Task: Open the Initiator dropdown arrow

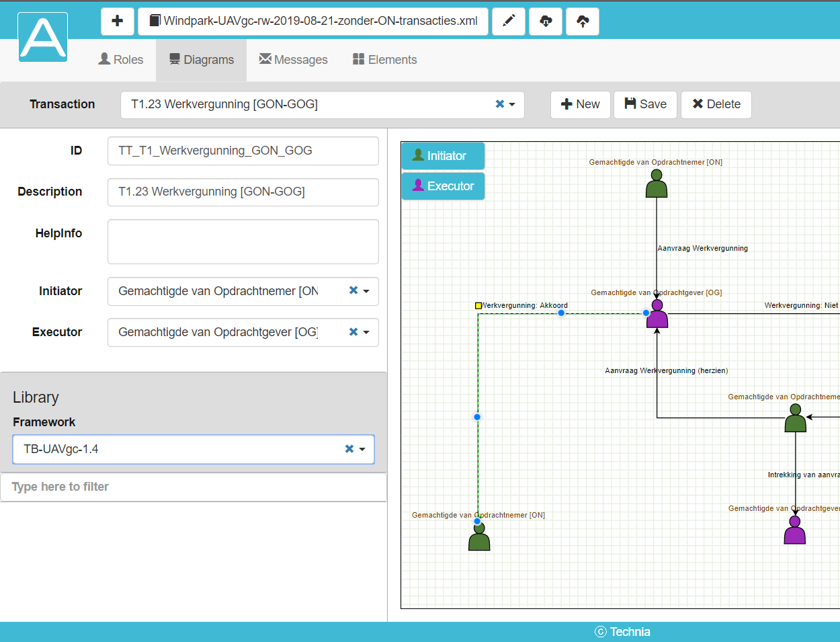Action: [366, 292]
